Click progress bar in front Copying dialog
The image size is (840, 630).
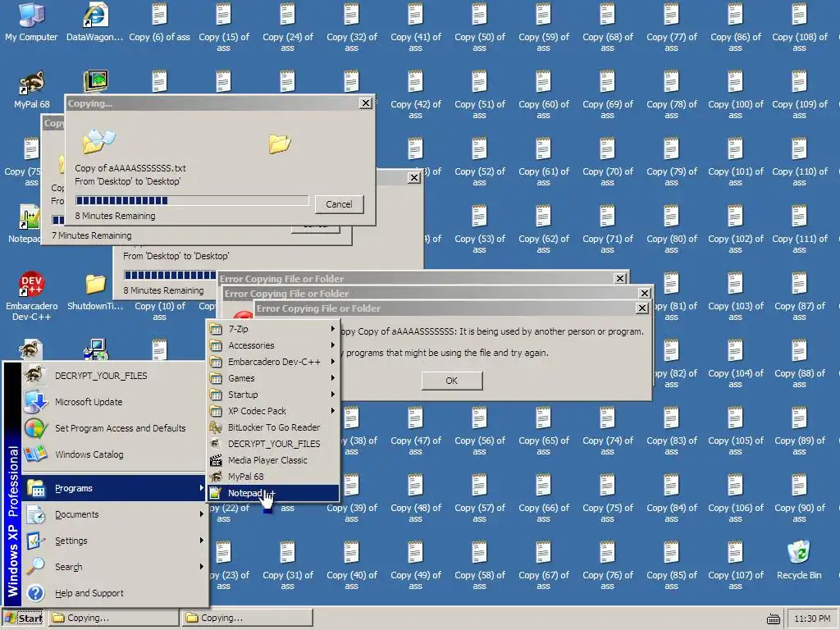(192, 200)
